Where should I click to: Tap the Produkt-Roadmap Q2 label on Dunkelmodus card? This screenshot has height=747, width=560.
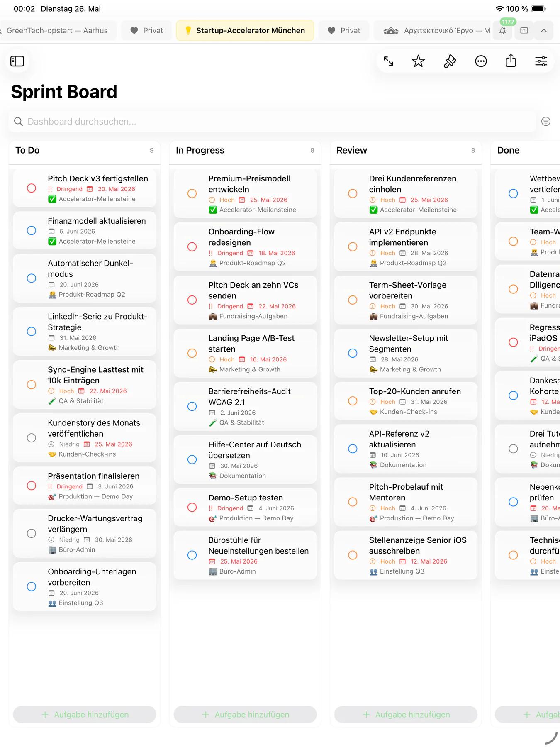(x=92, y=294)
